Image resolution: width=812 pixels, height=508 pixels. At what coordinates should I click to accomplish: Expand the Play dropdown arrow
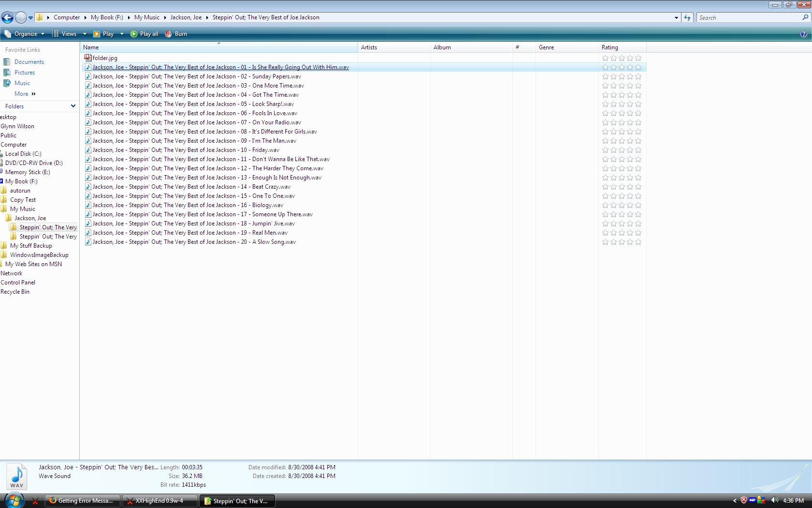122,34
